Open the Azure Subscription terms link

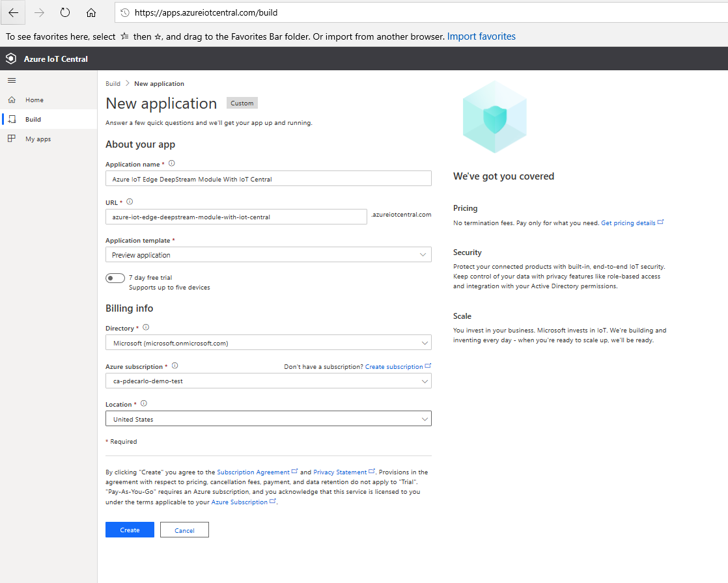click(239, 502)
